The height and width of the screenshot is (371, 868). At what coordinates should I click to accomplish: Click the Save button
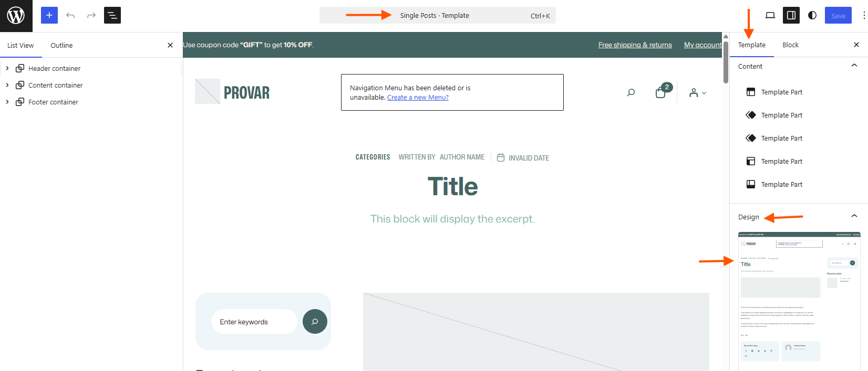(838, 15)
